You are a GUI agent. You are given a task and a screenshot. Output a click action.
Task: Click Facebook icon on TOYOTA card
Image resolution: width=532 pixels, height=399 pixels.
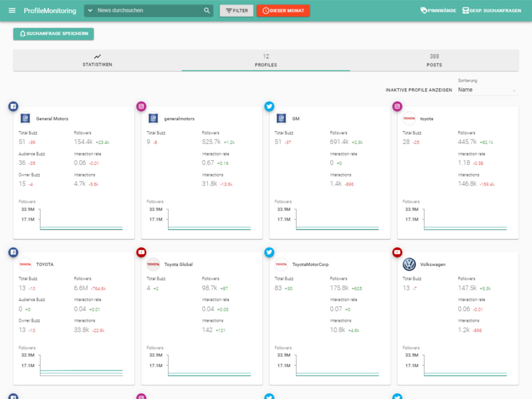[x=13, y=252]
